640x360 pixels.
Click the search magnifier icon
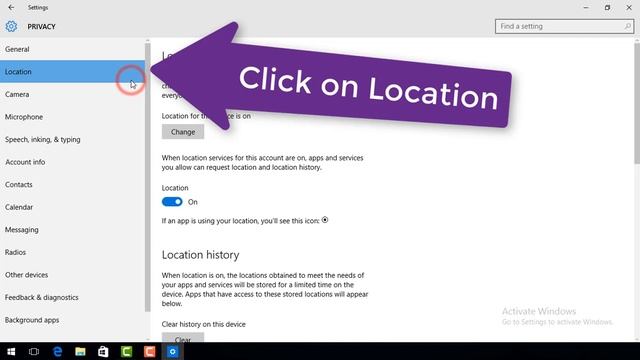tap(627, 26)
